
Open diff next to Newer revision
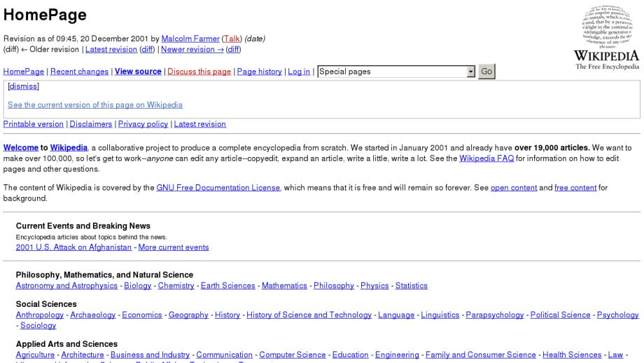(234, 49)
